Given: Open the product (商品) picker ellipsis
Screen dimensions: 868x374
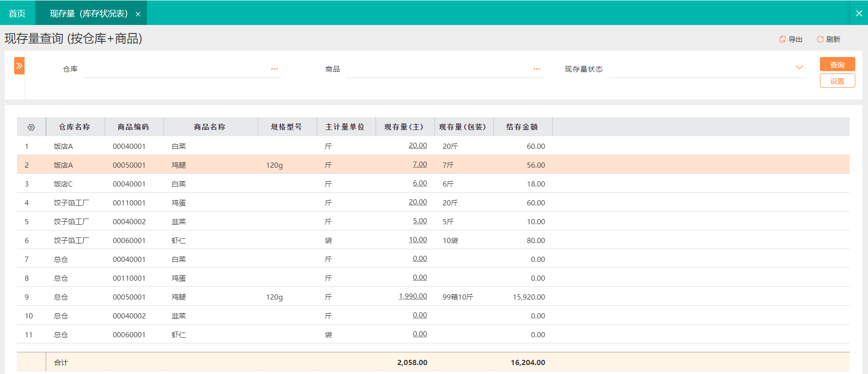Looking at the screenshot, I should (x=537, y=69).
